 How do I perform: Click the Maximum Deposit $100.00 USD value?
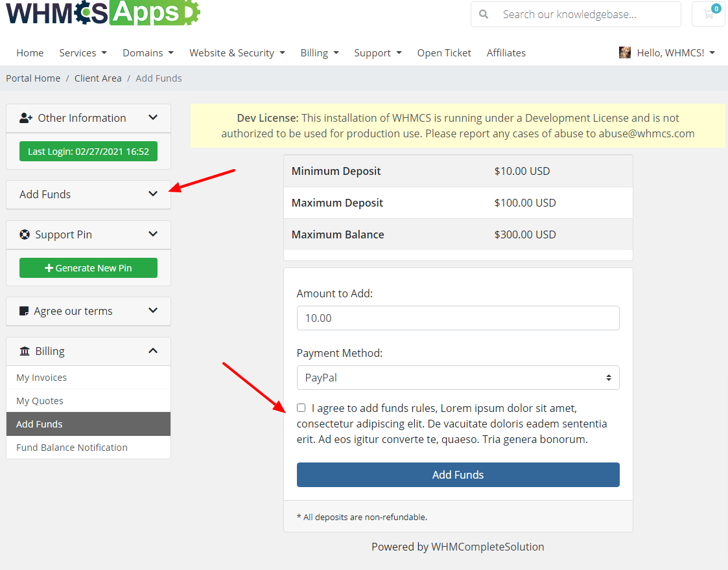coord(525,203)
